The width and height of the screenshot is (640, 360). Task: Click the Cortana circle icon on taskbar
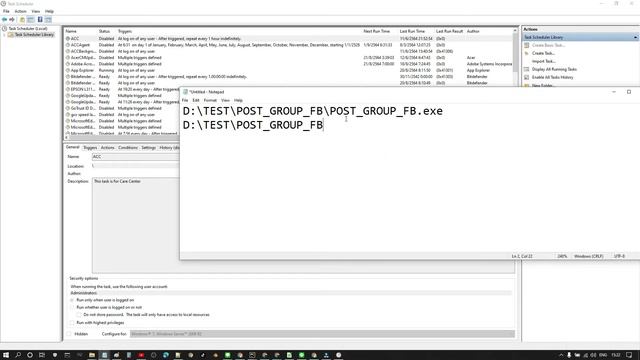click(30, 355)
